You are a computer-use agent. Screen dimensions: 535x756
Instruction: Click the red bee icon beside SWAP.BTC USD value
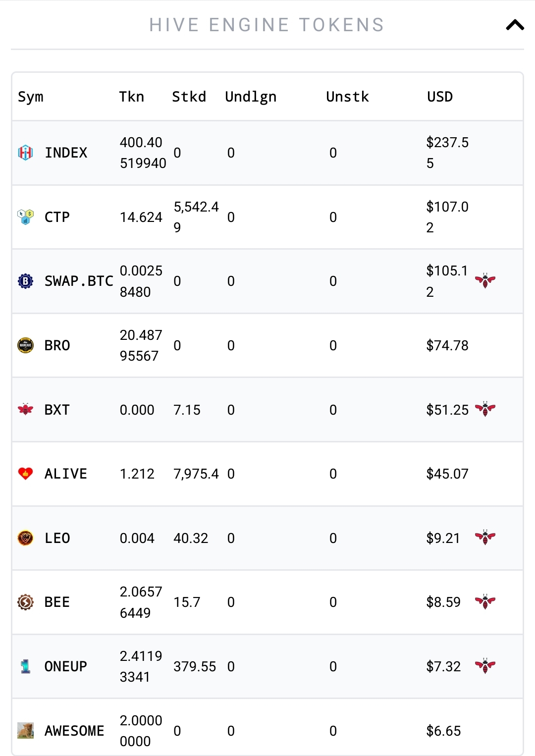[485, 281]
